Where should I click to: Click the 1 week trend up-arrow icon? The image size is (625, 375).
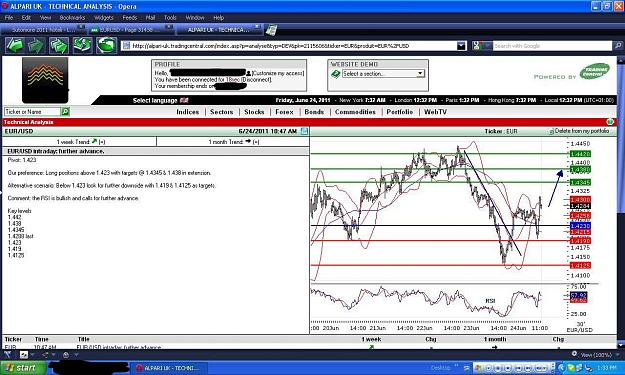pyautogui.click(x=94, y=141)
